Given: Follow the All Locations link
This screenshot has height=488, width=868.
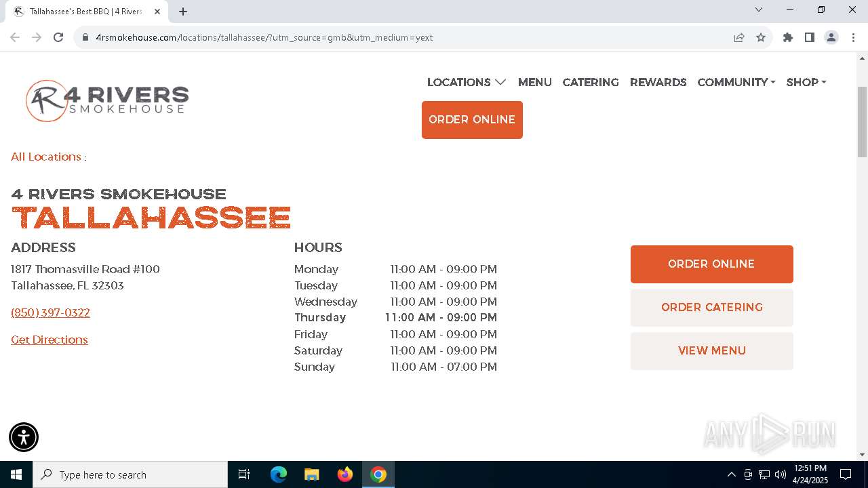Looking at the screenshot, I should [47, 157].
